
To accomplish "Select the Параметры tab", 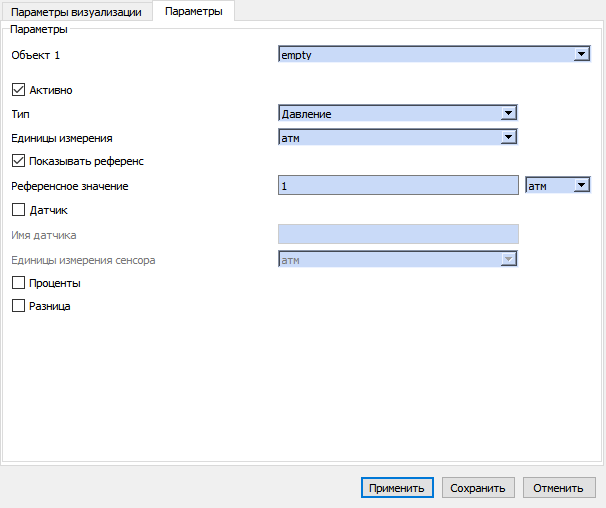I will [194, 12].
